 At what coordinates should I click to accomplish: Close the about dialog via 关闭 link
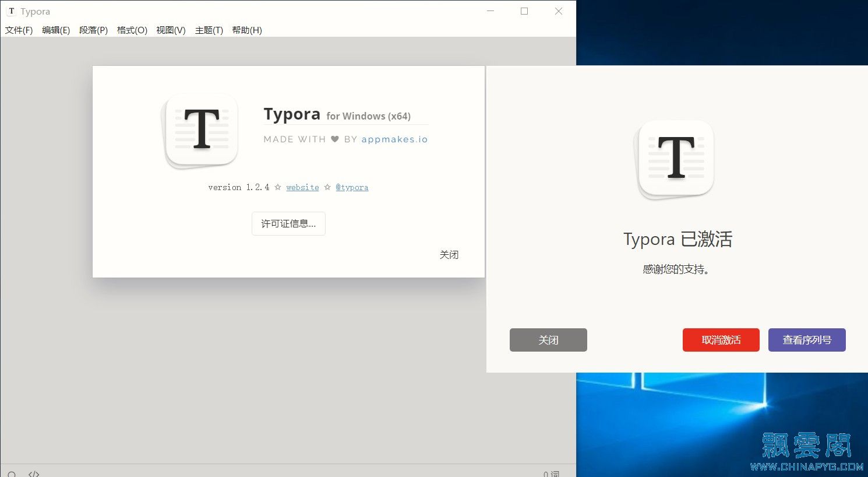(449, 255)
